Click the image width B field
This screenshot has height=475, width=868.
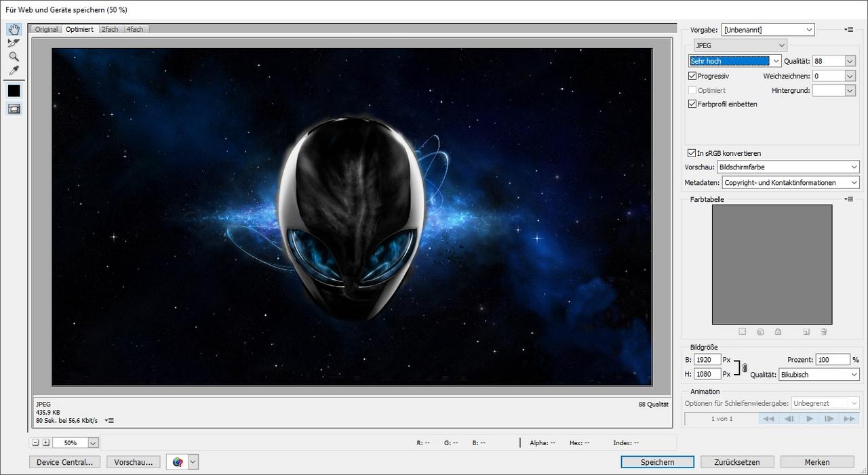coord(707,360)
